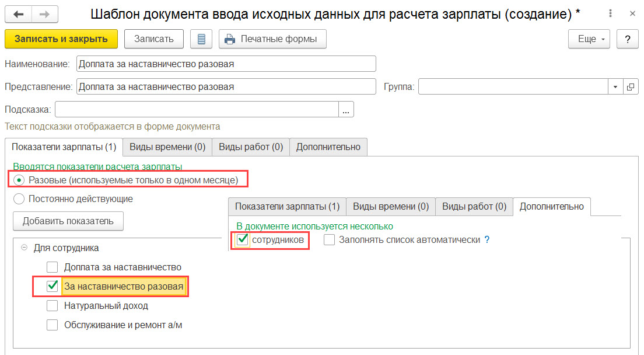Image resolution: width=644 pixels, height=355 pixels.
Task: Click the blue question mark hint
Action: click(x=487, y=239)
